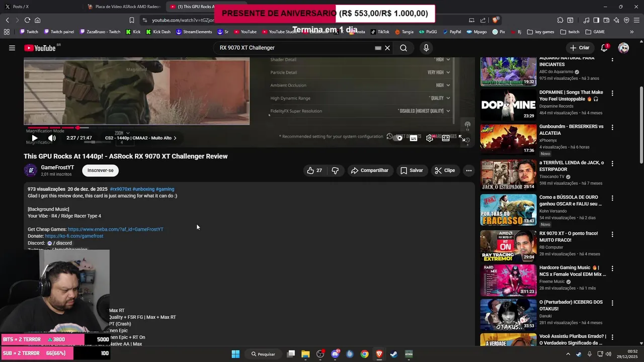644x362 pixels.
Task: Open ko-fi.com/gamefrost donate link
Action: point(74,236)
